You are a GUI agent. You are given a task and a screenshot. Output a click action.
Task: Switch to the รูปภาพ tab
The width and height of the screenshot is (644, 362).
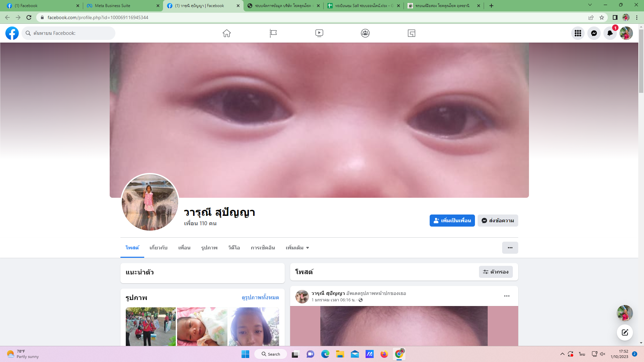[209, 248]
